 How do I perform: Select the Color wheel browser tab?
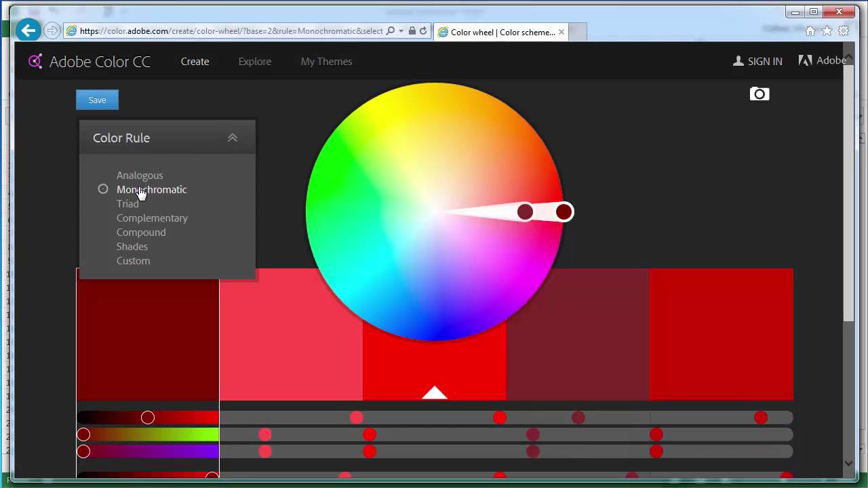point(500,32)
